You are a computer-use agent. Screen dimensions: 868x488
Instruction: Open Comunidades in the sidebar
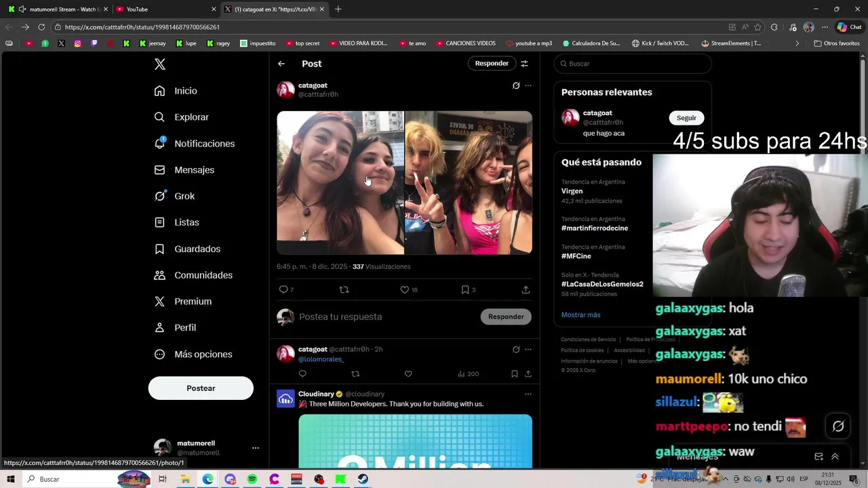(193, 275)
